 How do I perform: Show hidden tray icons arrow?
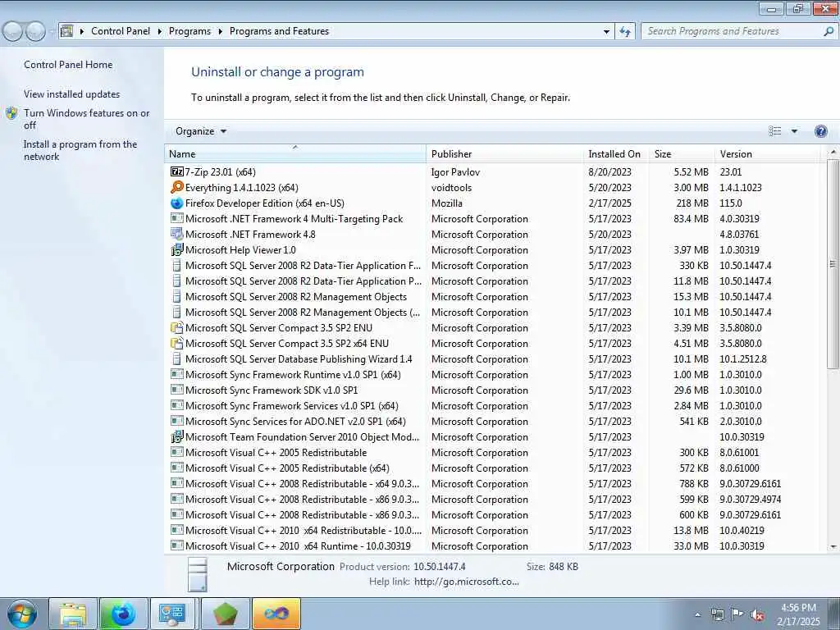click(697, 615)
